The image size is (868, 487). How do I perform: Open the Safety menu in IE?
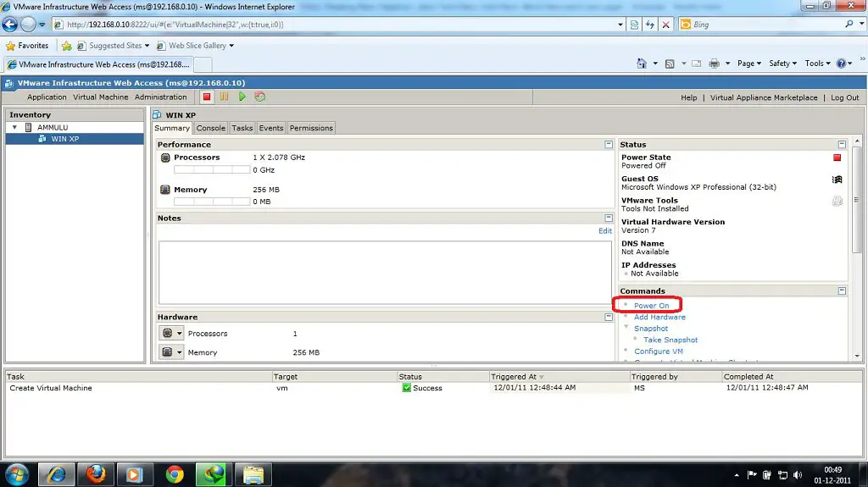click(782, 64)
